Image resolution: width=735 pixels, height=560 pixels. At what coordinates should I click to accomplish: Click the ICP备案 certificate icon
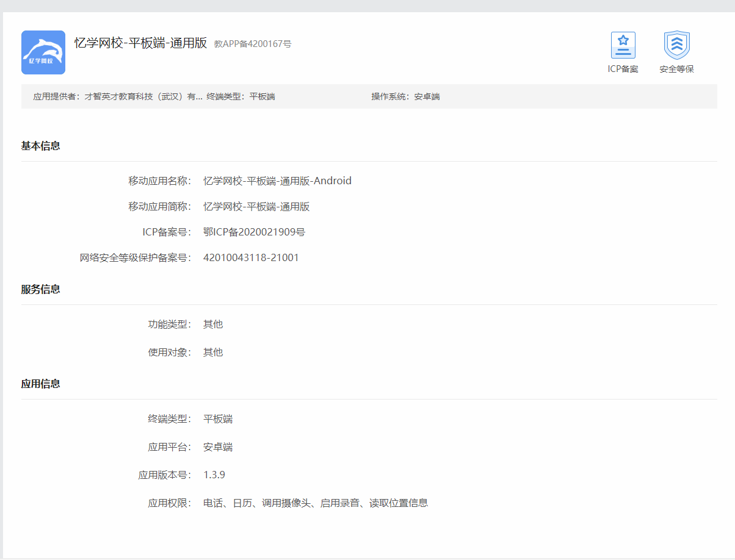click(x=623, y=45)
